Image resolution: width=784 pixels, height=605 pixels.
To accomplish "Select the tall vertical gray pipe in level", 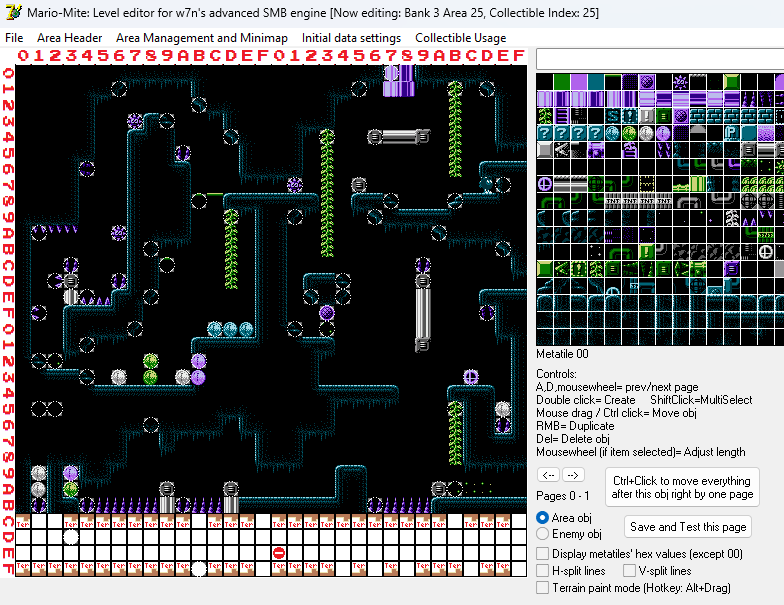I will point(423,312).
